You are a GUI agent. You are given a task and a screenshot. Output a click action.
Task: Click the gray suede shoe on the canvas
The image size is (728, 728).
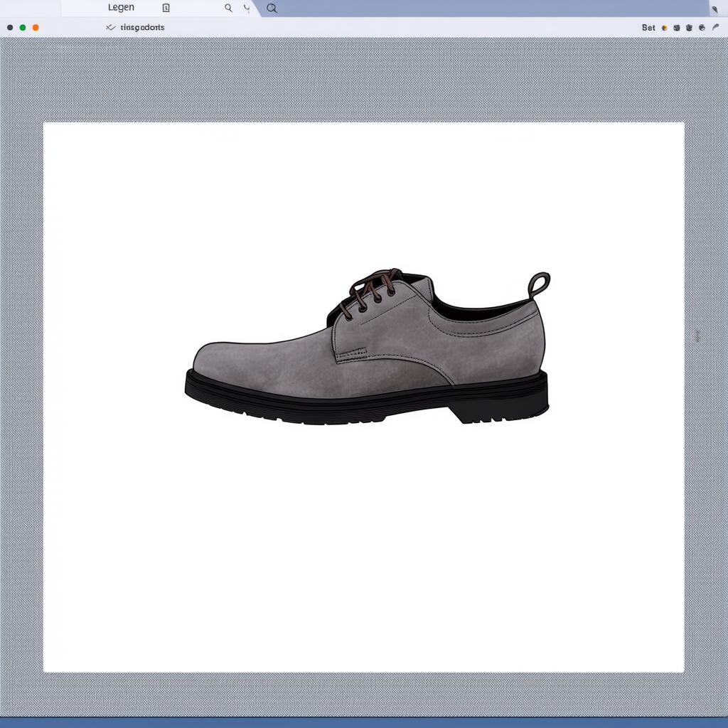[x=370, y=355]
